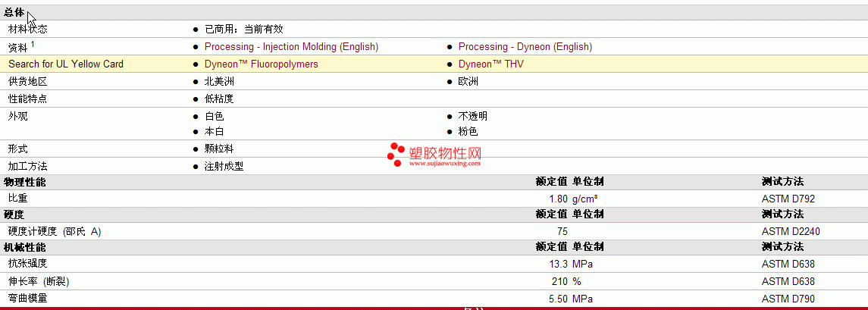The width and height of the screenshot is (868, 310).
Task: Click the 伸长率 (断裂) row label
Action: coord(39,282)
